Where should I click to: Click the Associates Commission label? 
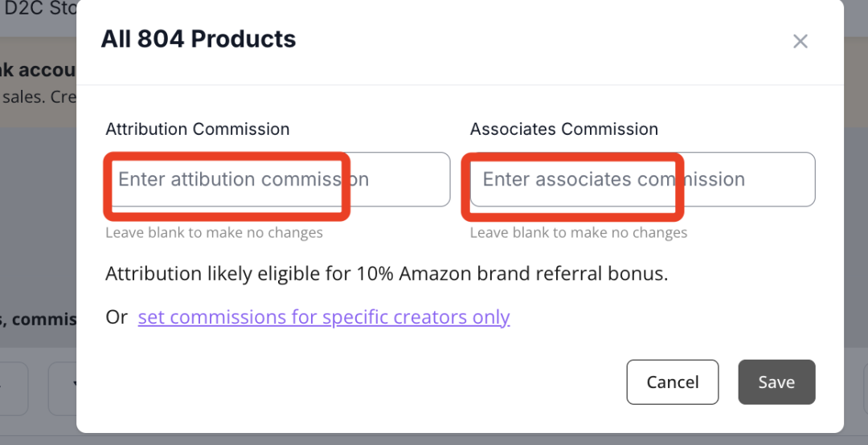(x=563, y=129)
